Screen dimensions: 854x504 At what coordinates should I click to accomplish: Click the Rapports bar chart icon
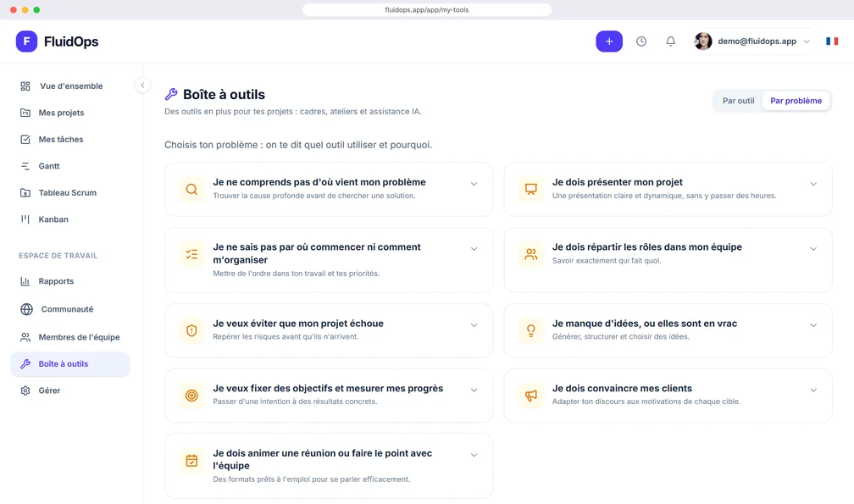[x=25, y=281]
